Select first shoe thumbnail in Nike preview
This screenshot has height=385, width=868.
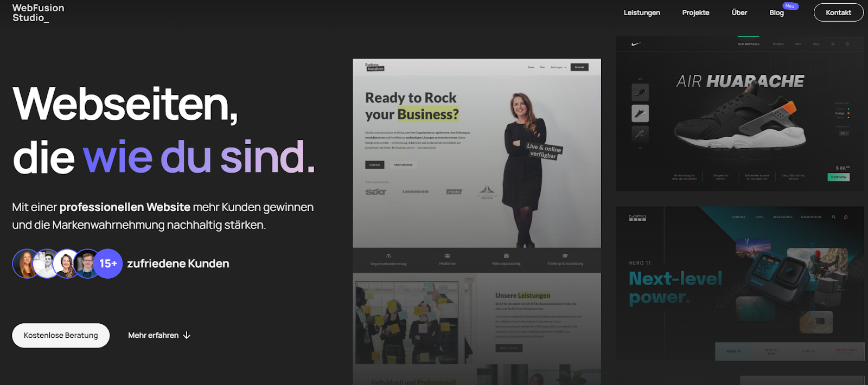[640, 92]
